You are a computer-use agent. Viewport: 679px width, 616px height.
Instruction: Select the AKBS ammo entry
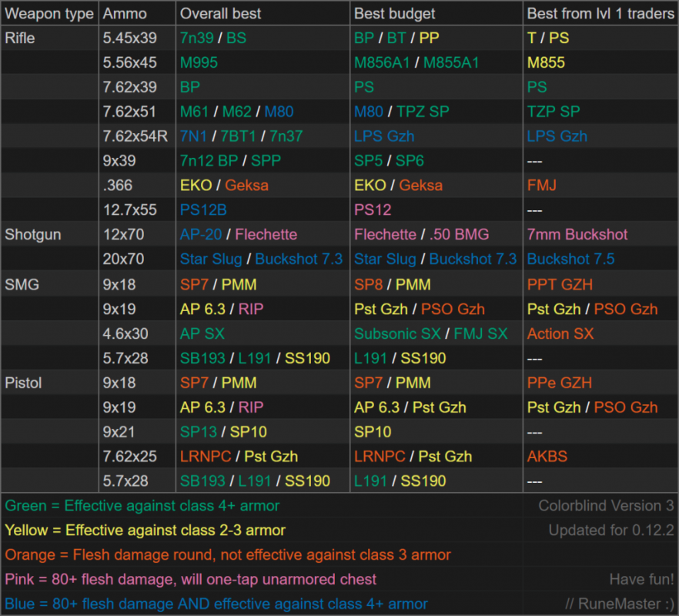pyautogui.click(x=547, y=456)
